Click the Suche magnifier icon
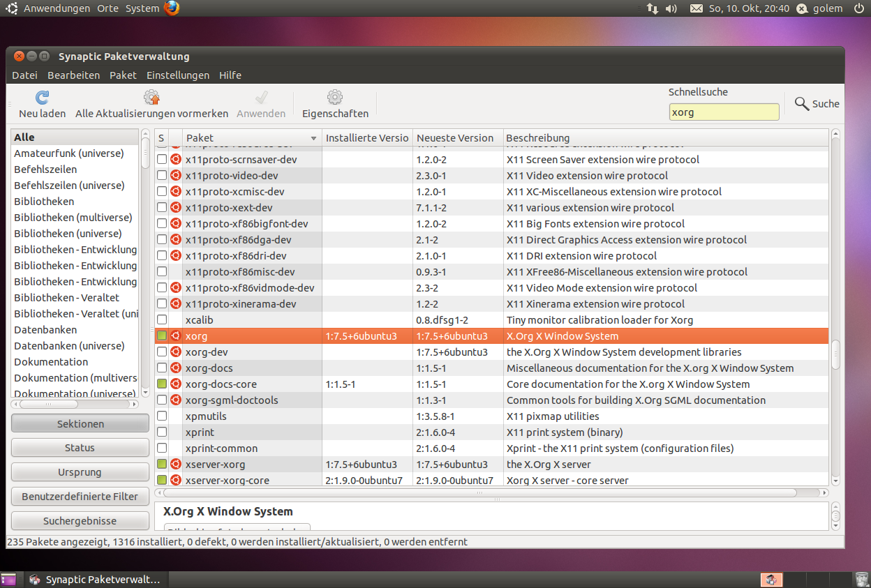This screenshot has width=871, height=588. coord(802,103)
